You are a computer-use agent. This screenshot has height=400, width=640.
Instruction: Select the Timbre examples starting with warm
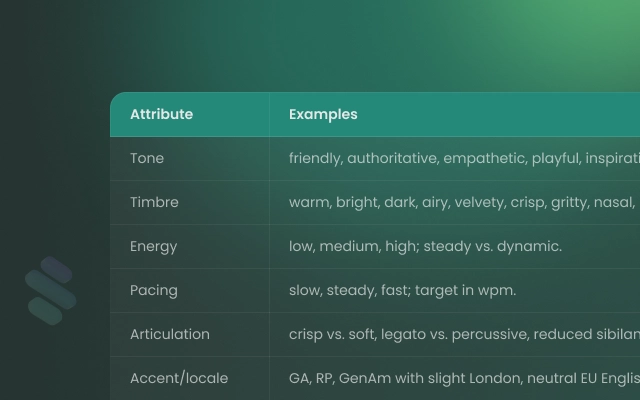coord(464,202)
